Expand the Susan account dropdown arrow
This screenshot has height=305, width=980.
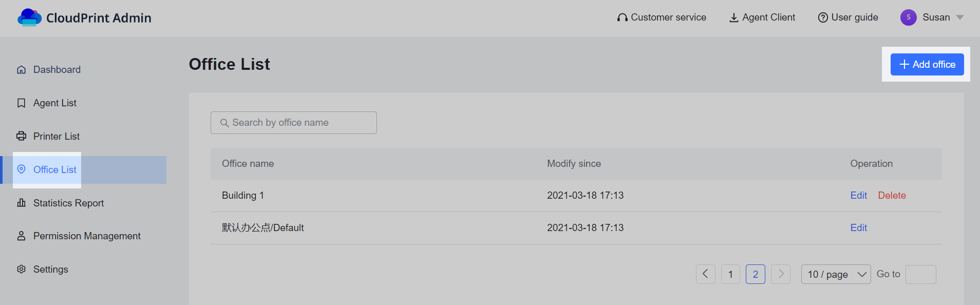pyautogui.click(x=960, y=17)
